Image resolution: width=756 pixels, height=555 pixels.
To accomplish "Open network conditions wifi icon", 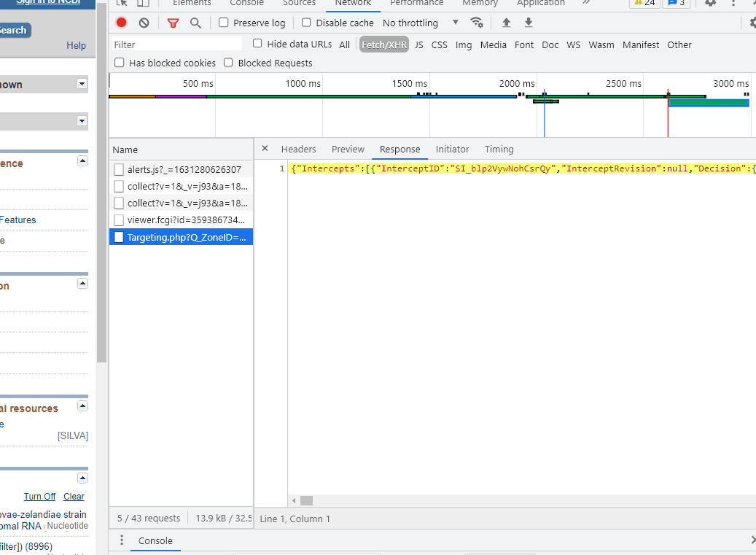I will tap(477, 23).
